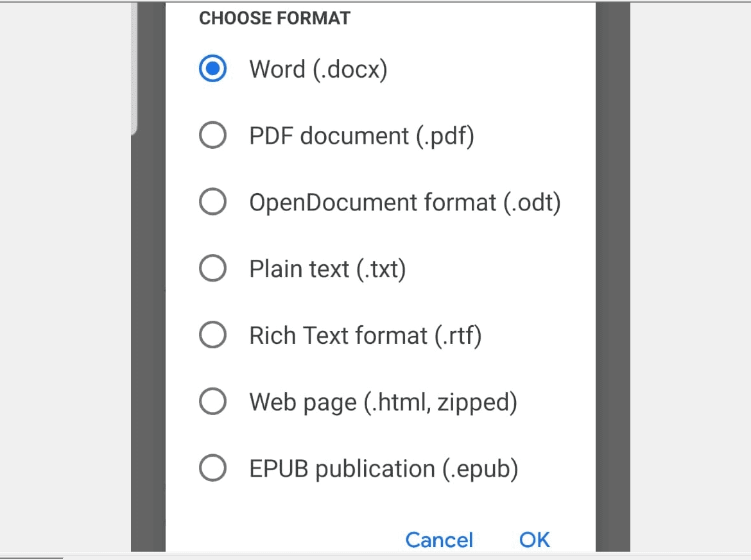751x560 pixels.
Task: Click the Word (.docx) text label
Action: click(x=318, y=69)
